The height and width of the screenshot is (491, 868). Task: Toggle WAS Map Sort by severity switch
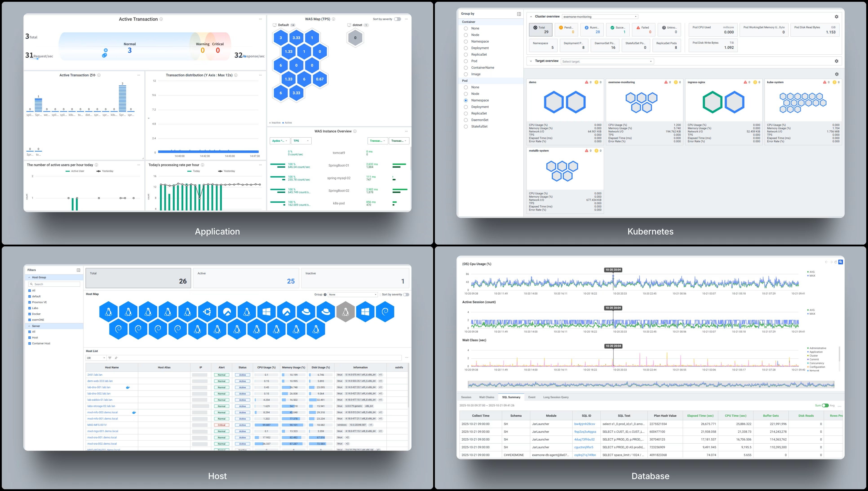[398, 19]
